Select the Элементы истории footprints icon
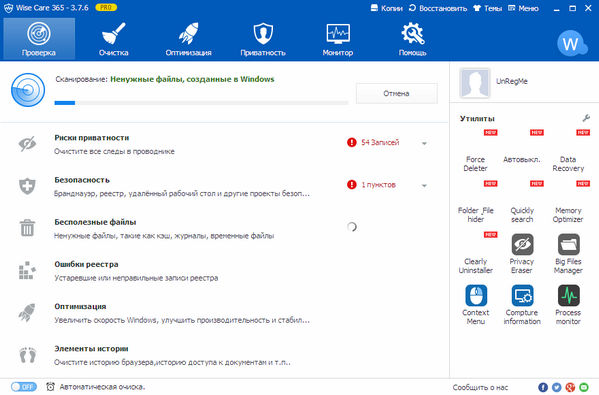 point(28,355)
